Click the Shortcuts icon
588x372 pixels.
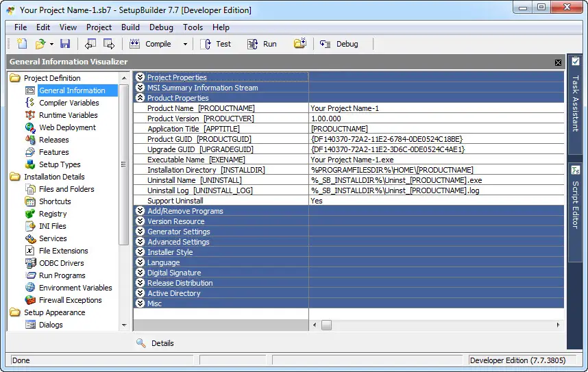[x=30, y=201]
